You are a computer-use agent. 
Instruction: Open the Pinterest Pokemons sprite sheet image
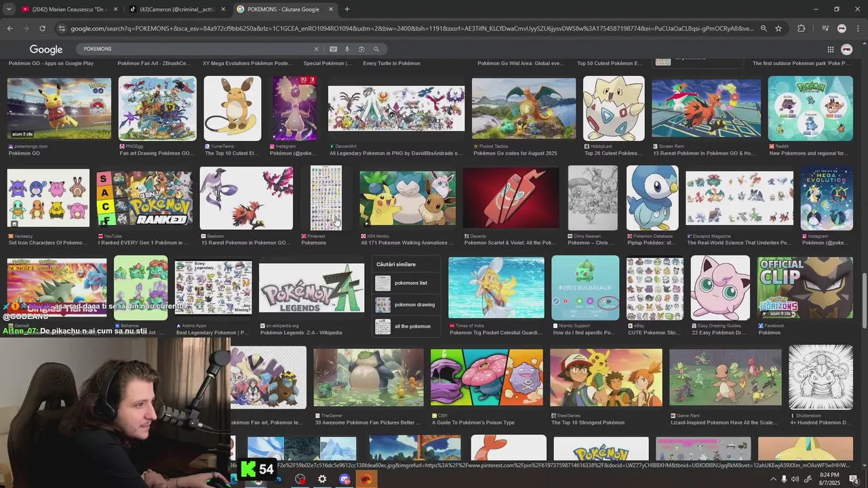tap(326, 198)
